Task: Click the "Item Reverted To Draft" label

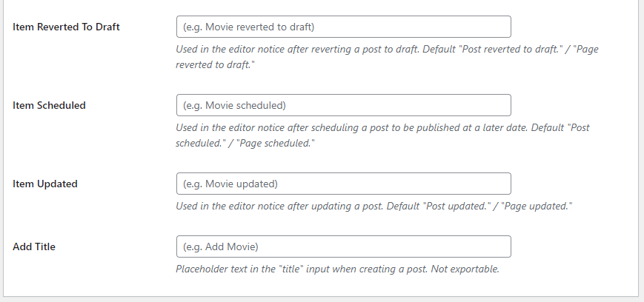Action: 67,27
